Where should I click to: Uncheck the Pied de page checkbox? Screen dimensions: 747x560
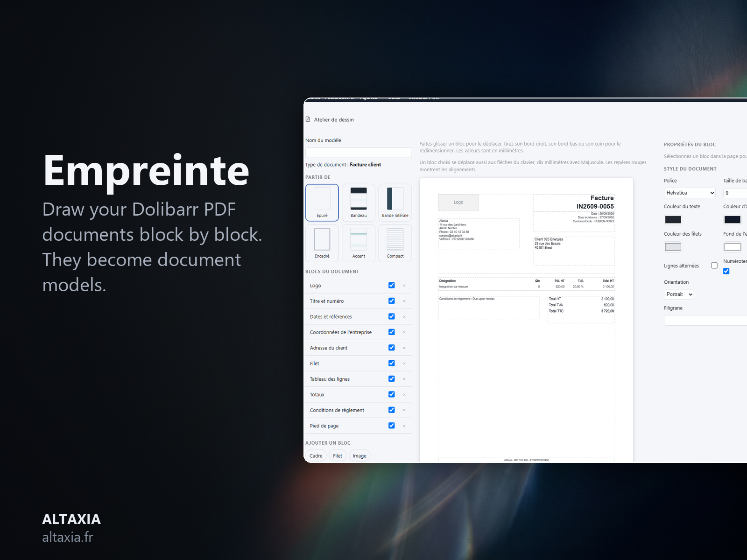[x=392, y=426]
